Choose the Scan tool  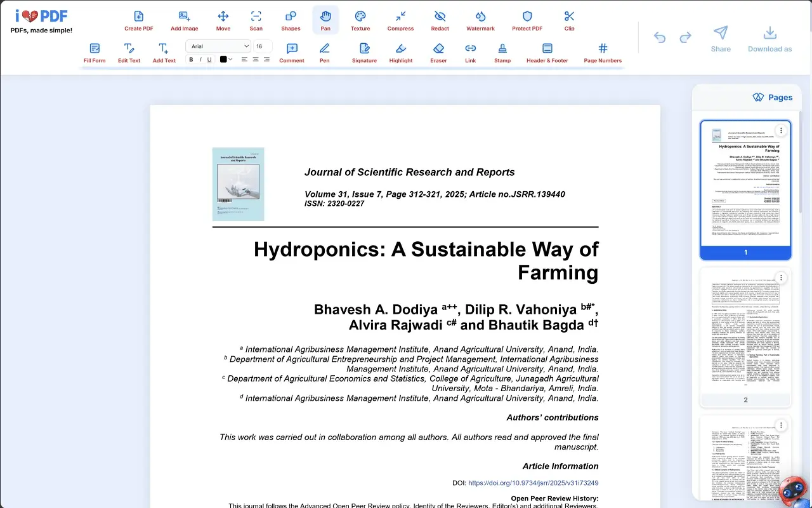(x=256, y=20)
